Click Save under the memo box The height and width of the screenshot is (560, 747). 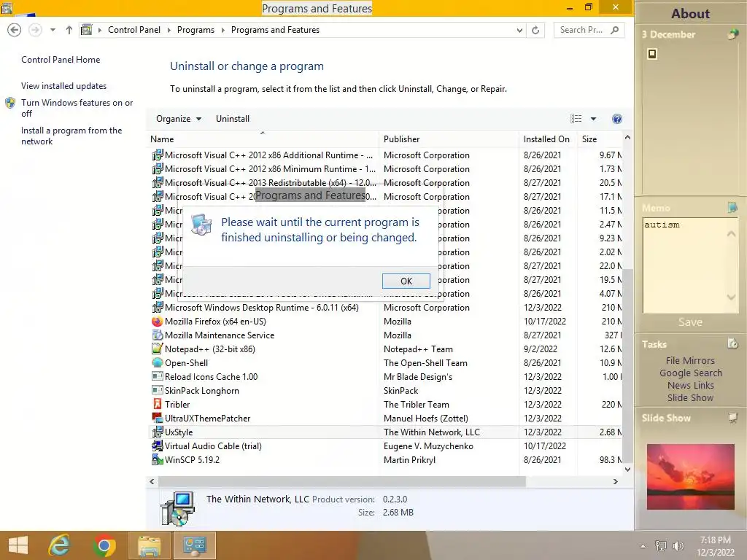pos(690,322)
